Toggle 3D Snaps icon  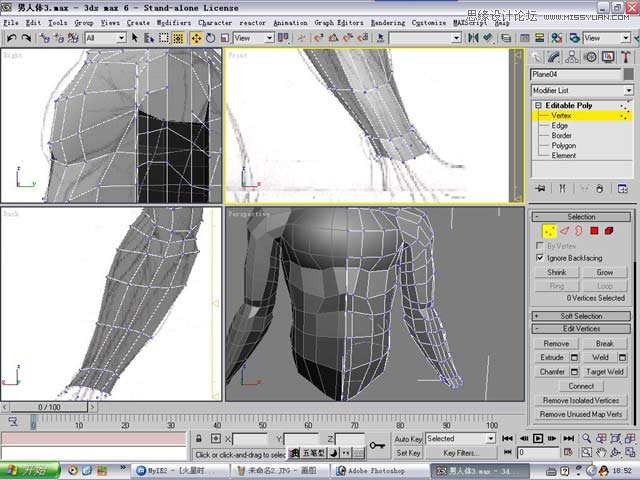pos(318,38)
